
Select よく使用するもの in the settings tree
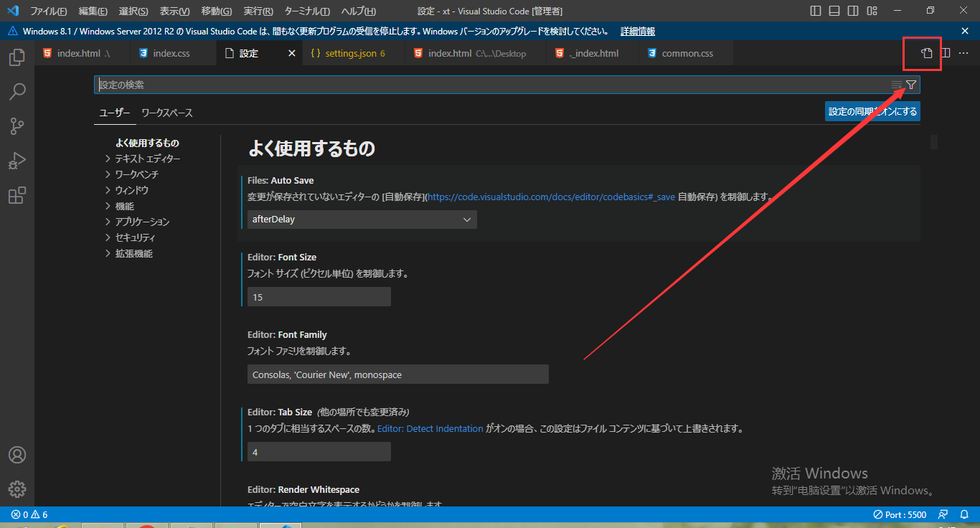point(147,143)
